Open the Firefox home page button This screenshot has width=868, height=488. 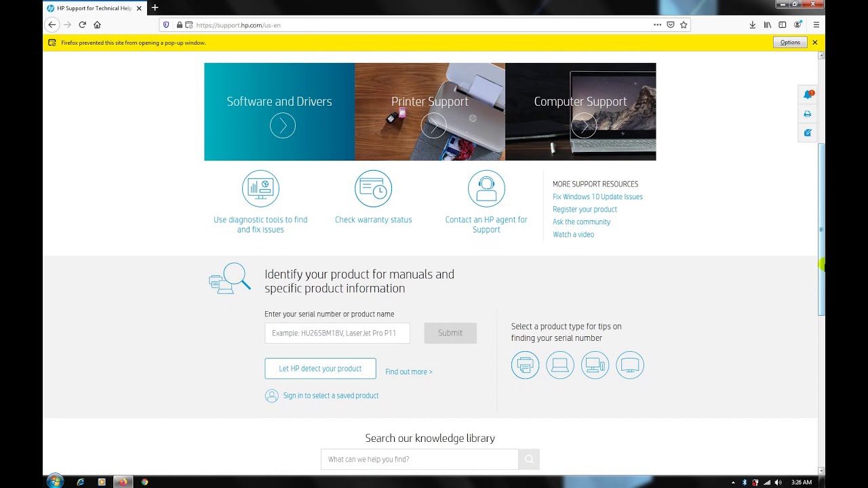[x=97, y=24]
